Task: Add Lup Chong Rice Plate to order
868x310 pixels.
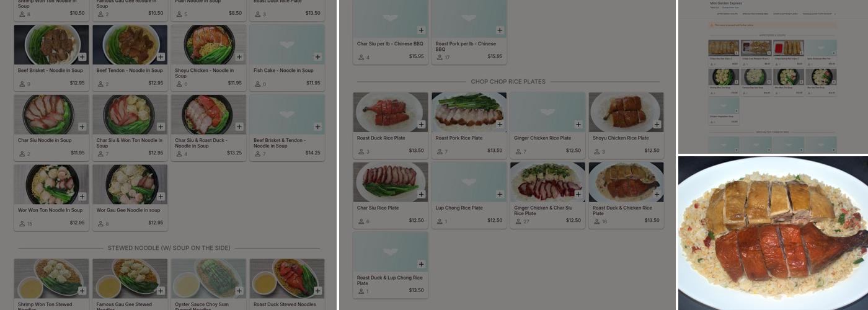Action: (500, 195)
